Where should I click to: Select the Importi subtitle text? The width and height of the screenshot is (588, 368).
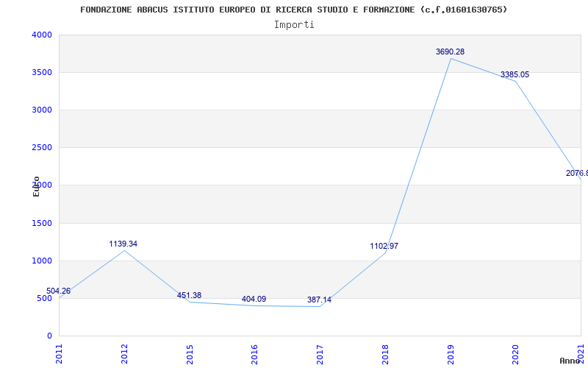pyautogui.click(x=294, y=24)
